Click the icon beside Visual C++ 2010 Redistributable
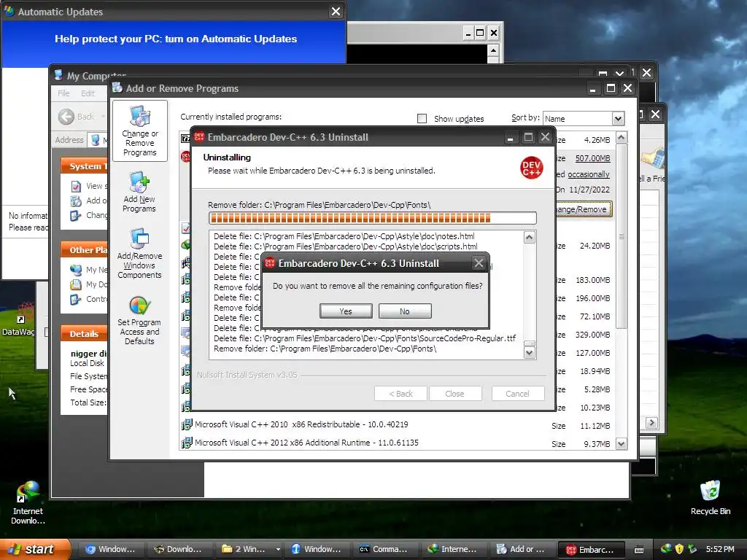Screen dimensions: 747x560 pyautogui.click(x=186, y=425)
